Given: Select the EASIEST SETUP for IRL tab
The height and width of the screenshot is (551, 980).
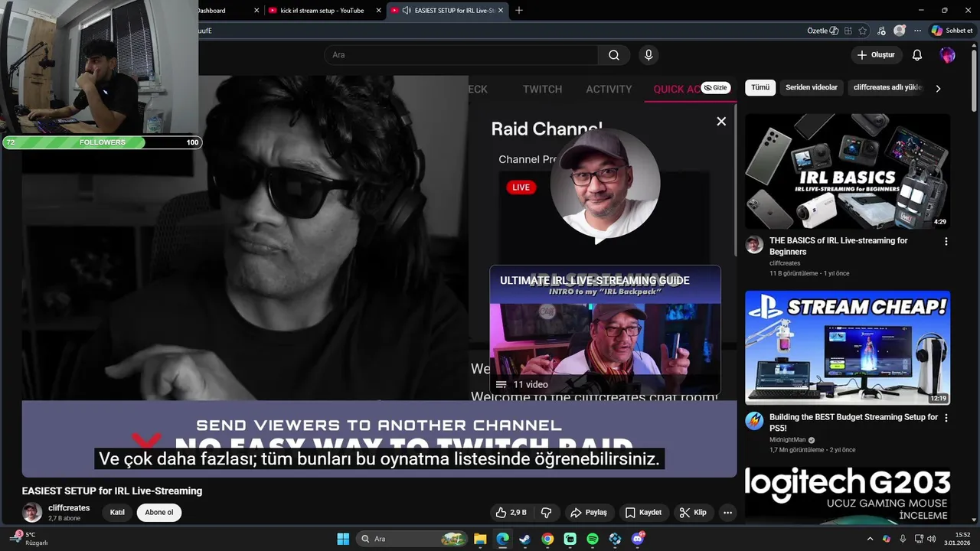Looking at the screenshot, I should point(447,11).
